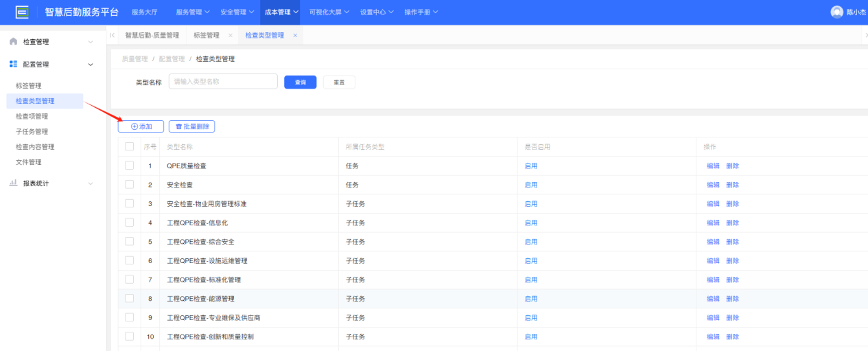Open the 操作手册 dropdown menu
This screenshot has height=351, width=868.
click(x=421, y=12)
